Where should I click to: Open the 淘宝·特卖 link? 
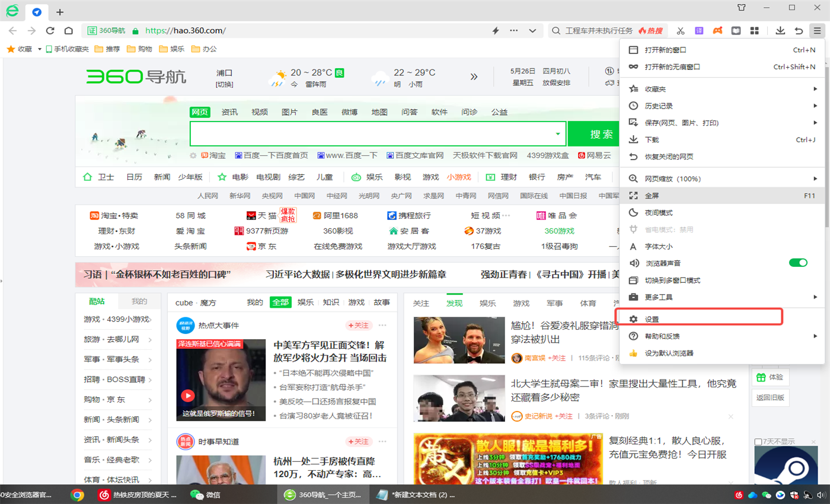(114, 215)
